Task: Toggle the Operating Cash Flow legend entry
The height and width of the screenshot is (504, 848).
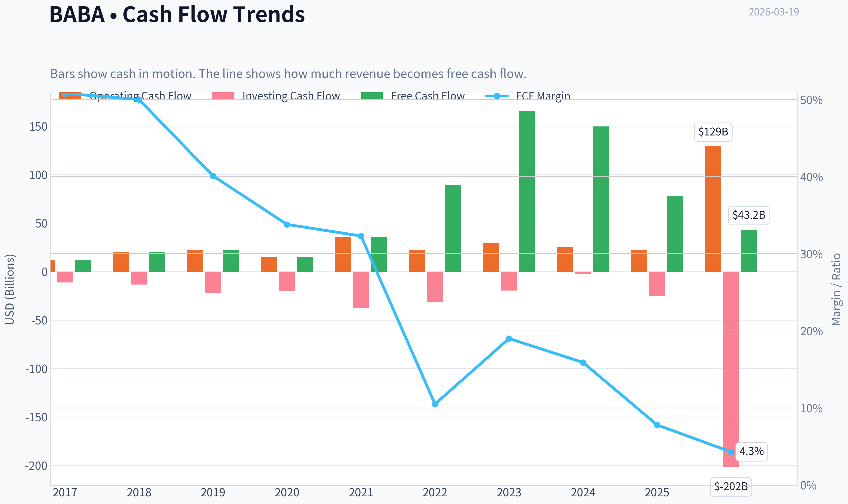Action: click(x=125, y=96)
